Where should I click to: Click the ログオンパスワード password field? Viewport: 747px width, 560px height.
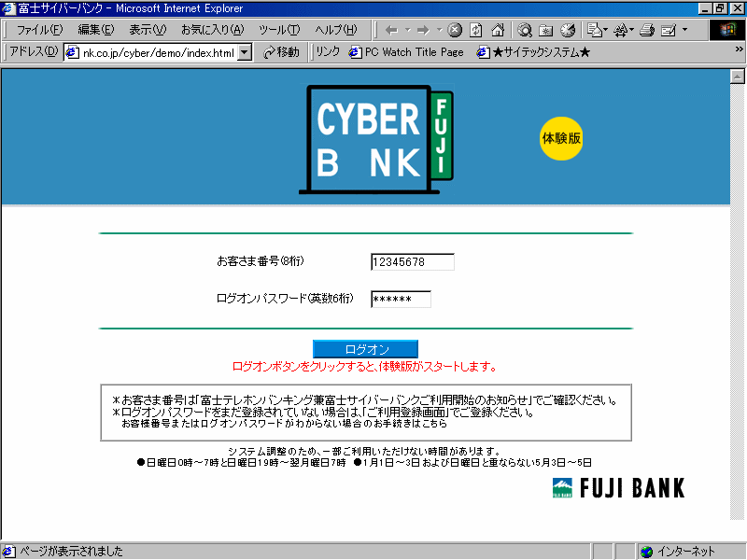point(402,299)
